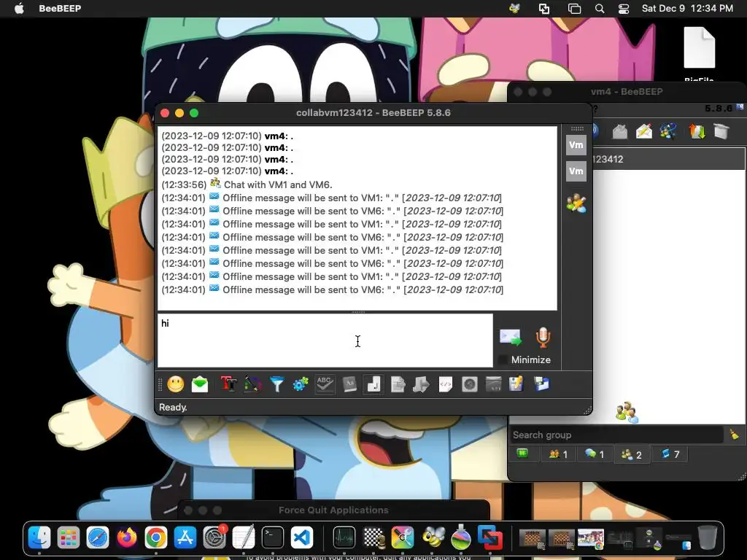The image size is (747, 560).
Task: Open chat settings gears icon
Action: (x=301, y=384)
